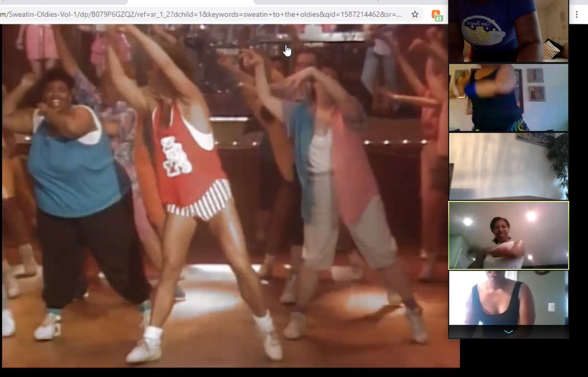
Task: Select the yellow-highlighted active speaker thumbnail
Action: tap(509, 235)
